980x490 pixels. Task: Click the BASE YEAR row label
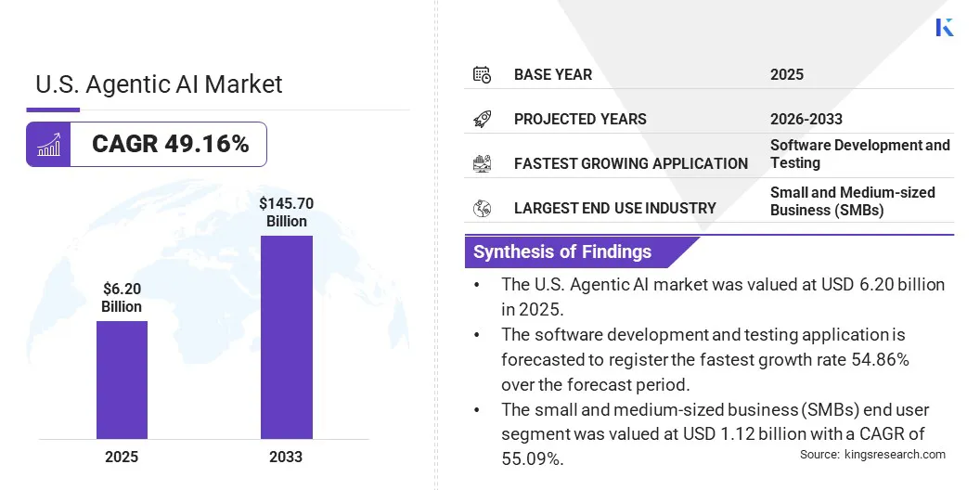553,74
